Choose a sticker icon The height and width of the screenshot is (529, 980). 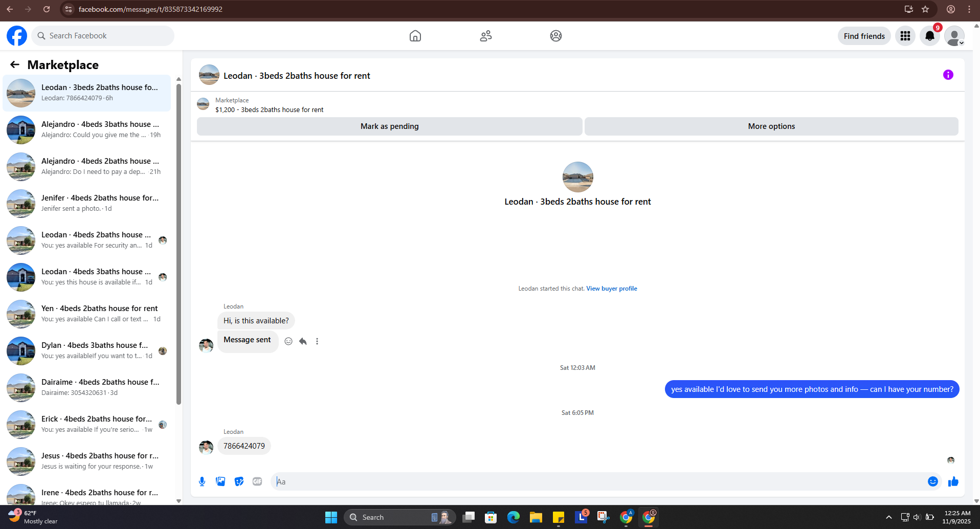(x=239, y=481)
